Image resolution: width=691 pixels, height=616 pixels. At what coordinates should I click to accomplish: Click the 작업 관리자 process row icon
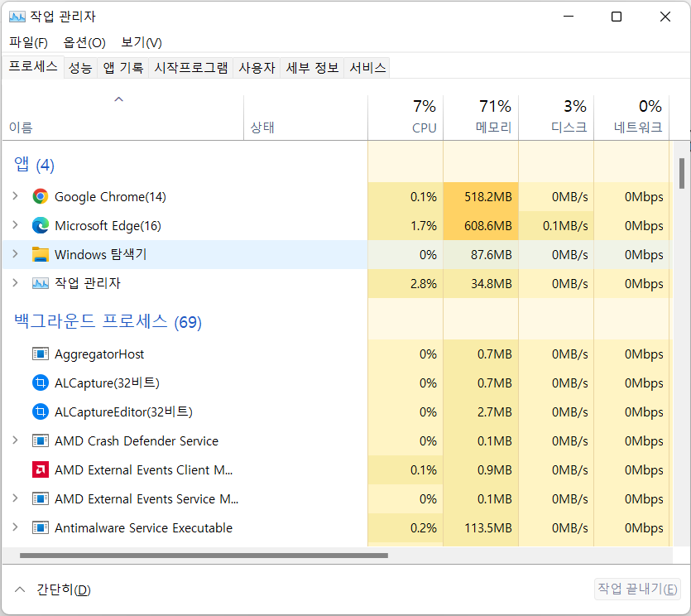pos(40,283)
